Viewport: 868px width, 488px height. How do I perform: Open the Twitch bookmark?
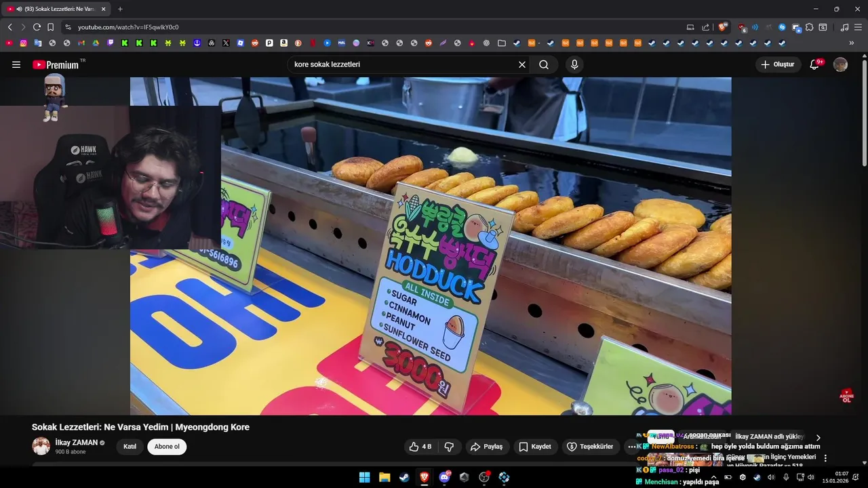111,43
